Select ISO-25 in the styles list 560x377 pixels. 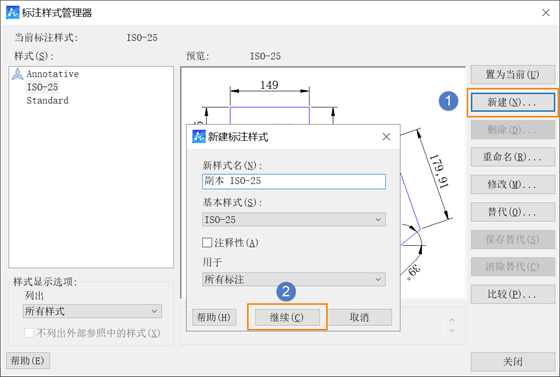(42, 87)
